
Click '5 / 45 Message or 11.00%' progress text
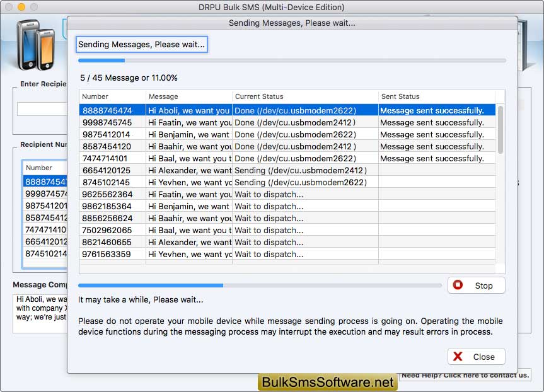coord(129,78)
